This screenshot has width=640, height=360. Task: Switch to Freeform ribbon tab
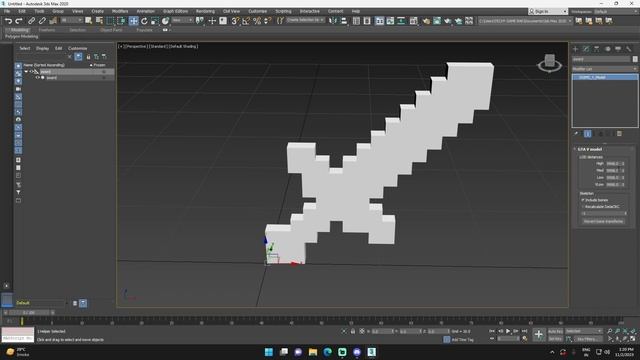click(47, 30)
